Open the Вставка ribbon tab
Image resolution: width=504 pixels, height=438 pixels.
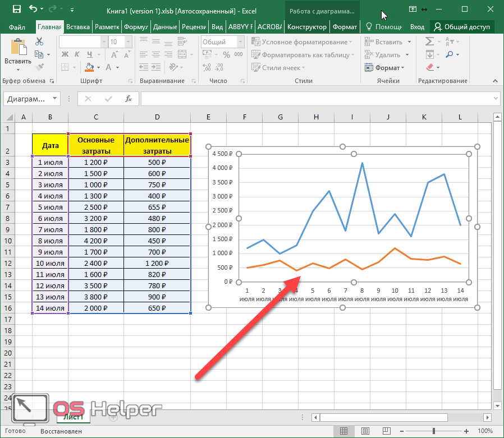click(77, 26)
